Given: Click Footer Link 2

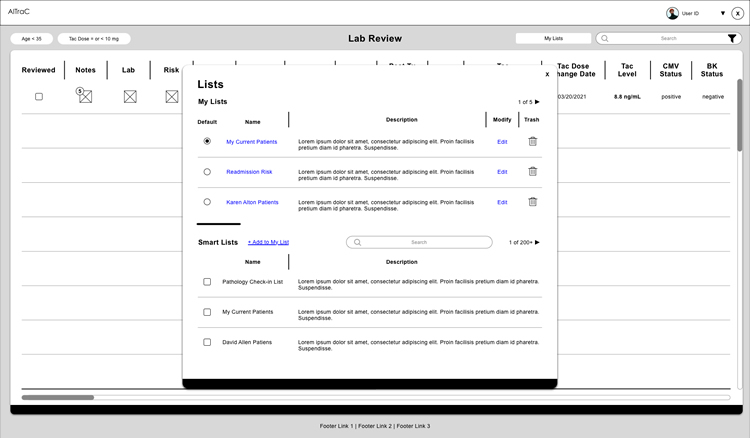Looking at the screenshot, I should tap(375, 426).
